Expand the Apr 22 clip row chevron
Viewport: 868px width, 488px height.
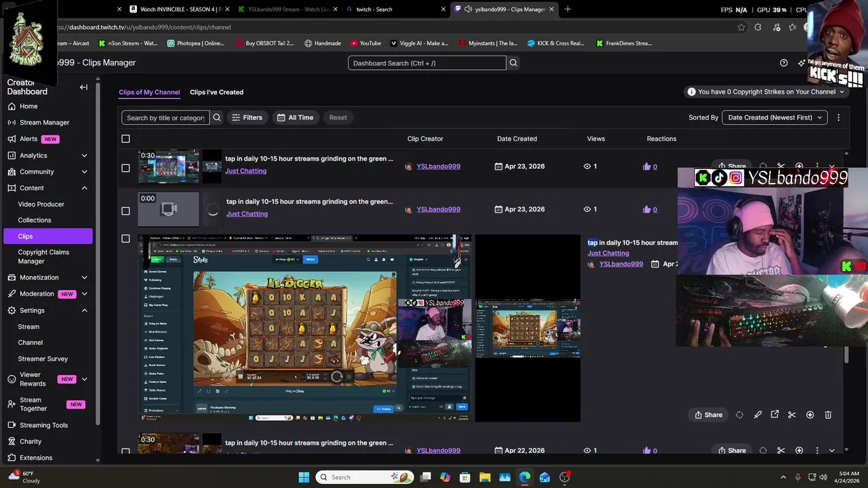click(832, 450)
